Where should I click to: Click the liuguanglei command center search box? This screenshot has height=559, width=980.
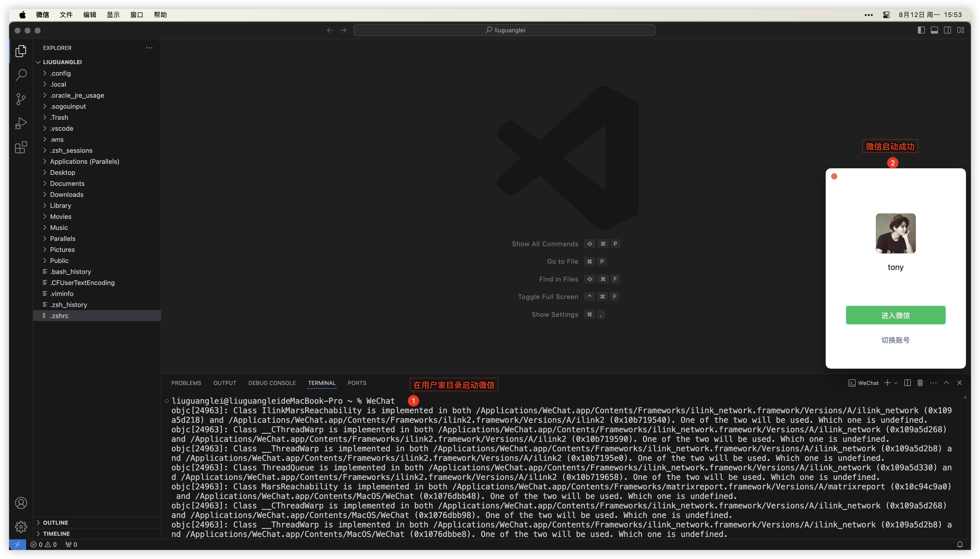tap(504, 30)
